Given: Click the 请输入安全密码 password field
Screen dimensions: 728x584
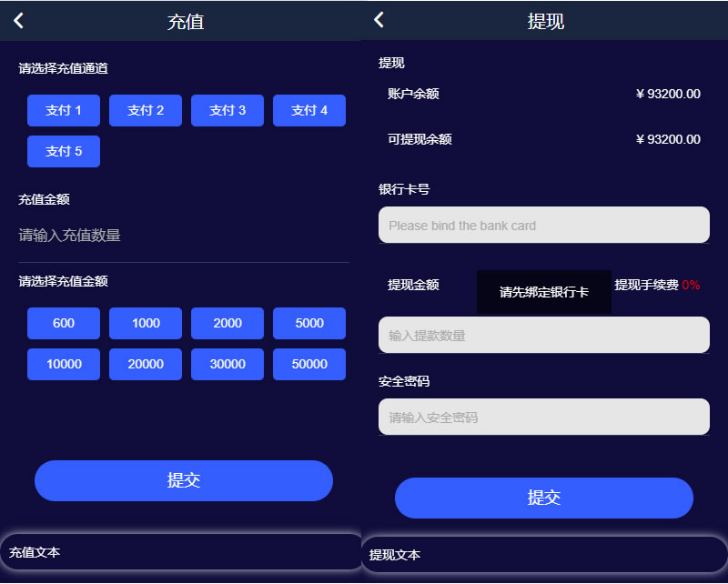Looking at the screenshot, I should 543,417.
